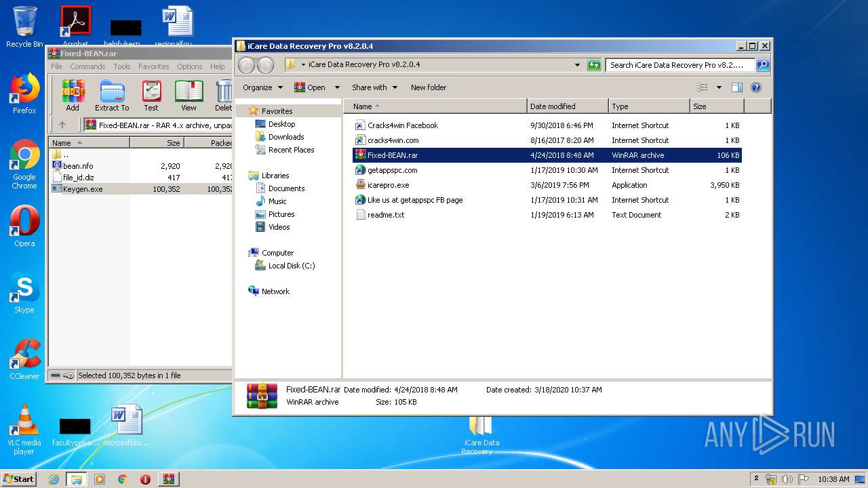868x488 pixels.
Task: Expand the view options dropdown arrow
Action: pos(719,87)
